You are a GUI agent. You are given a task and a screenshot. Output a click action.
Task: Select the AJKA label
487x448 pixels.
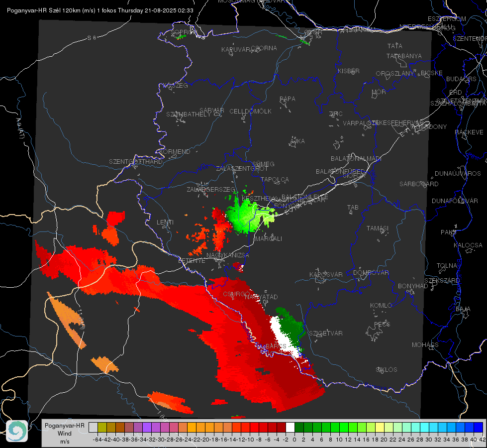(x=297, y=141)
